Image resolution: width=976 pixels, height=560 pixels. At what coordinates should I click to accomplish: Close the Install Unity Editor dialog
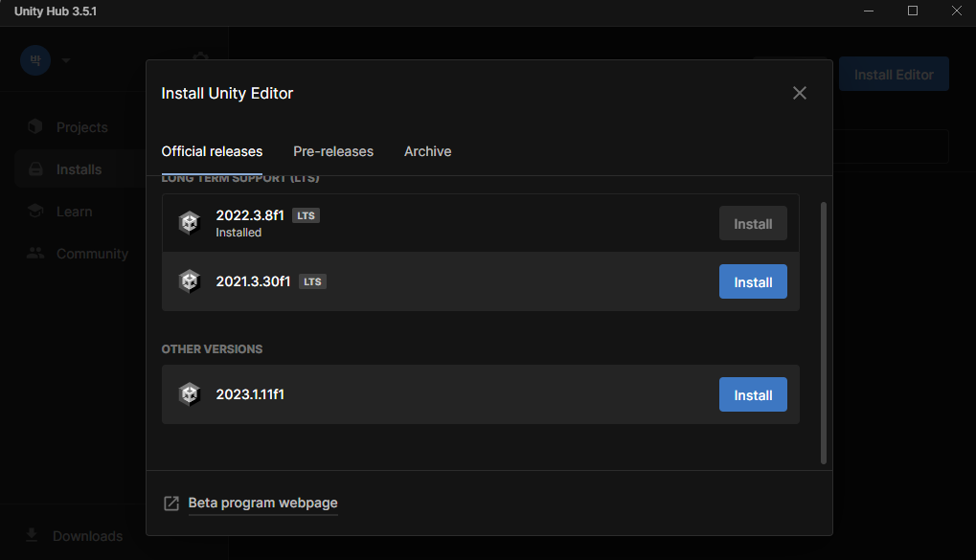click(799, 94)
